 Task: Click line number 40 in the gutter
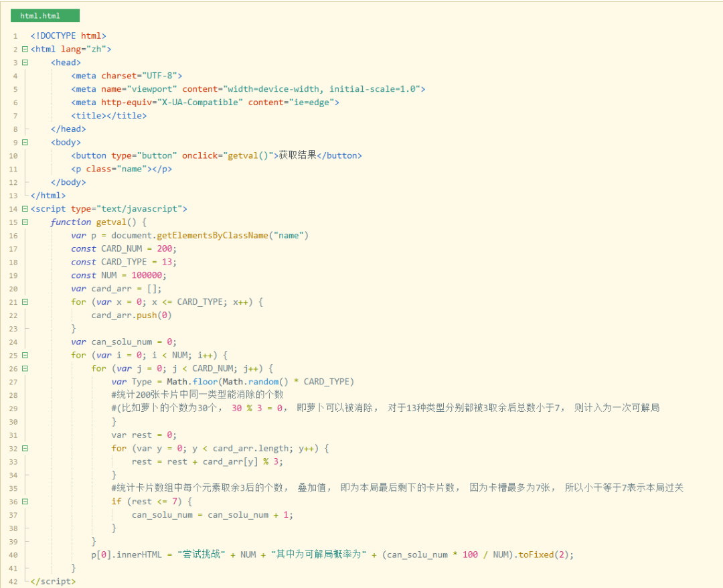[13, 555]
